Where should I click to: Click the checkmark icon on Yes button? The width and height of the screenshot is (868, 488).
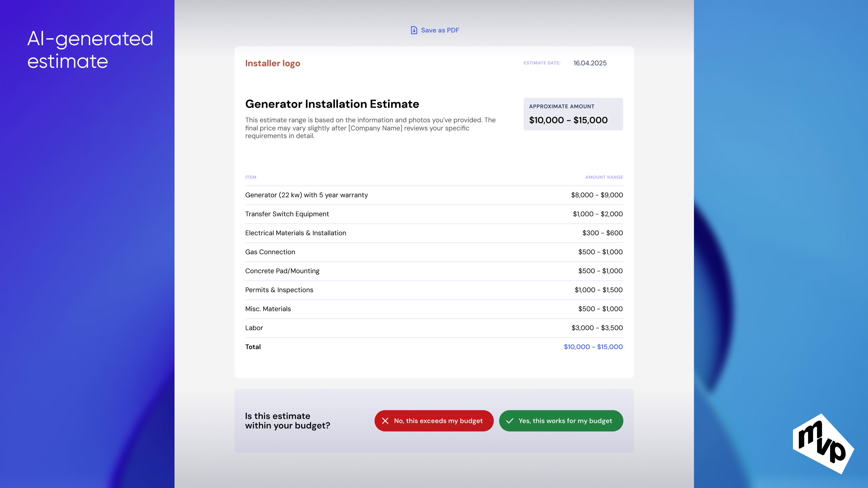click(509, 421)
